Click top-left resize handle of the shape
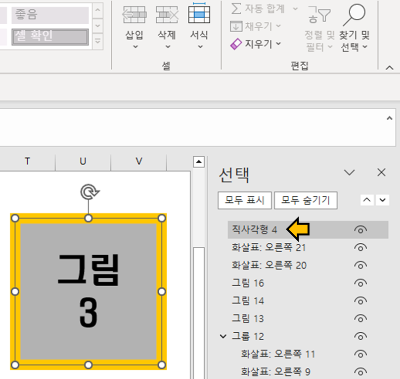The image size is (400, 379). (15, 218)
